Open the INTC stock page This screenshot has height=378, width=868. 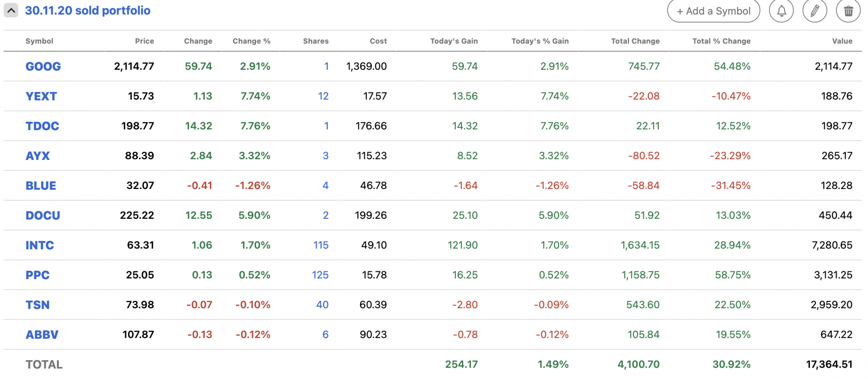coord(39,245)
